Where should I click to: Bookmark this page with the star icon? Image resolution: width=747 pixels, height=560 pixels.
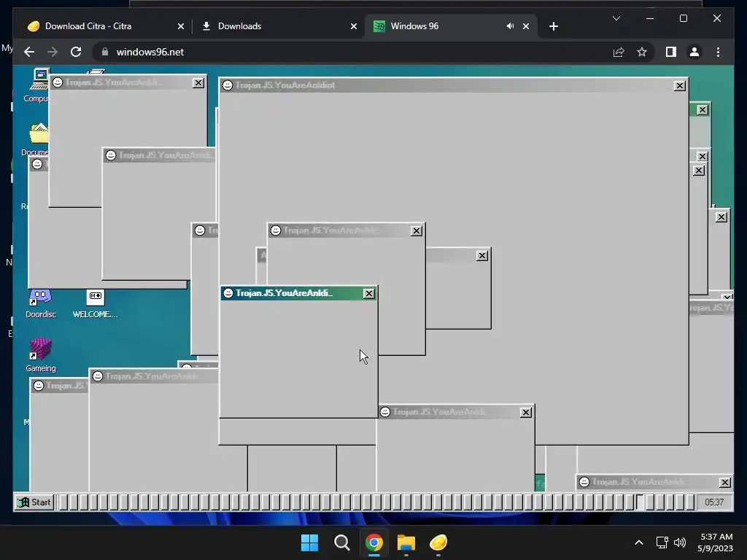(x=642, y=52)
